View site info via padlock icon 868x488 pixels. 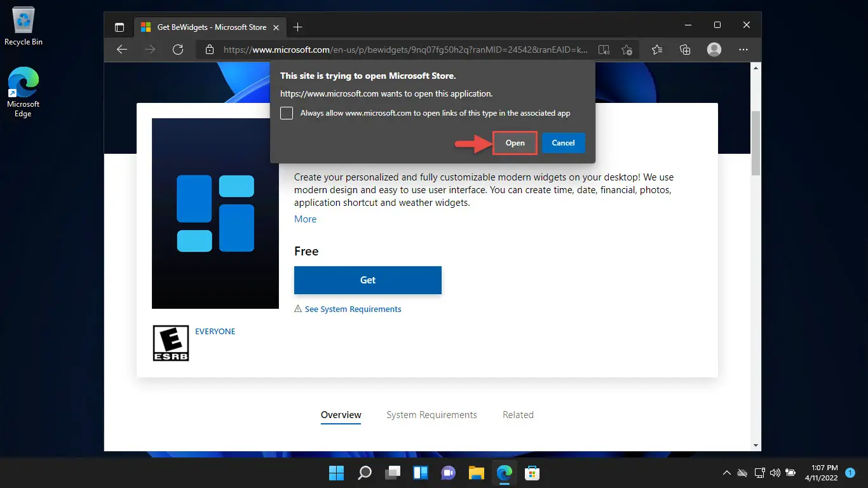[x=210, y=50]
